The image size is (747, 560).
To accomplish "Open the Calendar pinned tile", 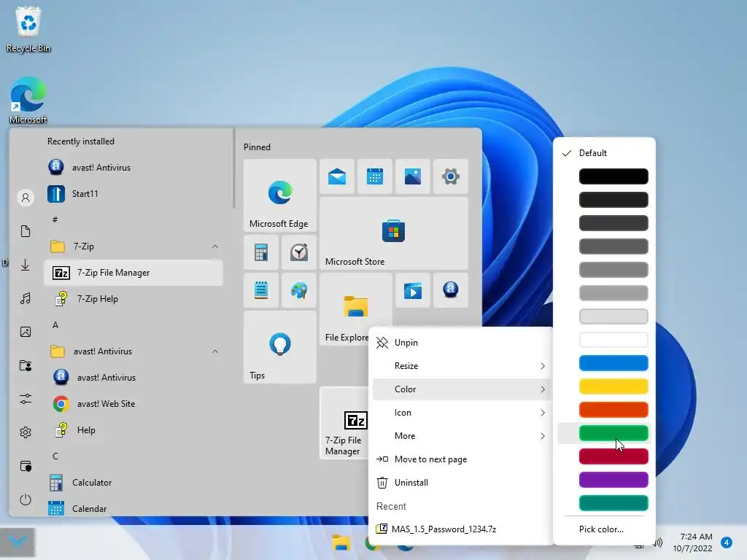I will (375, 176).
